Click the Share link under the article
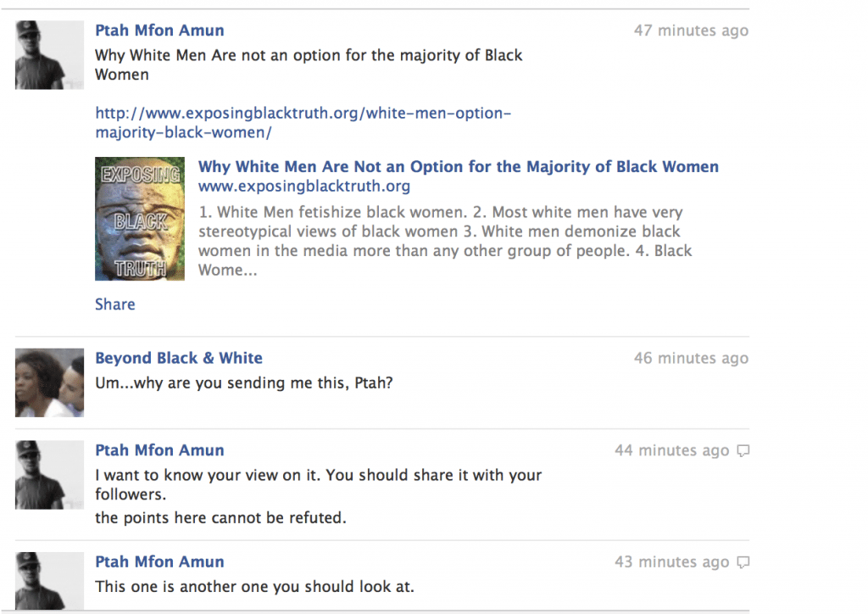The width and height of the screenshot is (868, 614). pyautogui.click(x=114, y=304)
